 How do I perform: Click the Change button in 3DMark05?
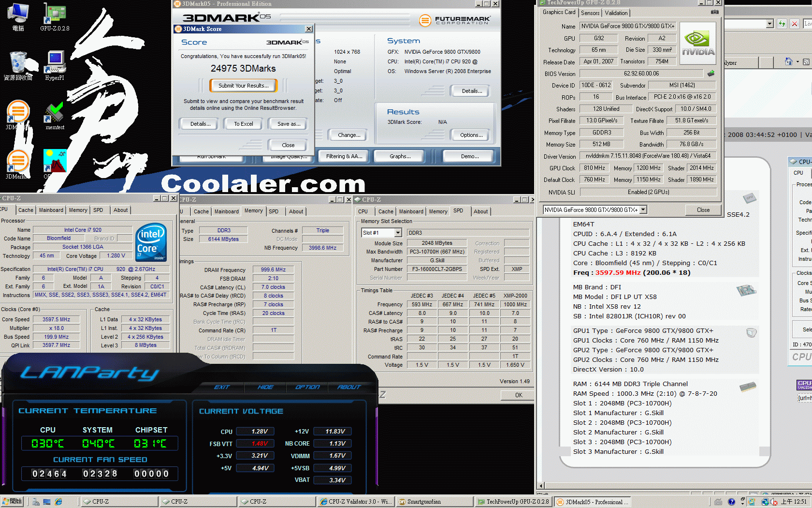(349, 135)
